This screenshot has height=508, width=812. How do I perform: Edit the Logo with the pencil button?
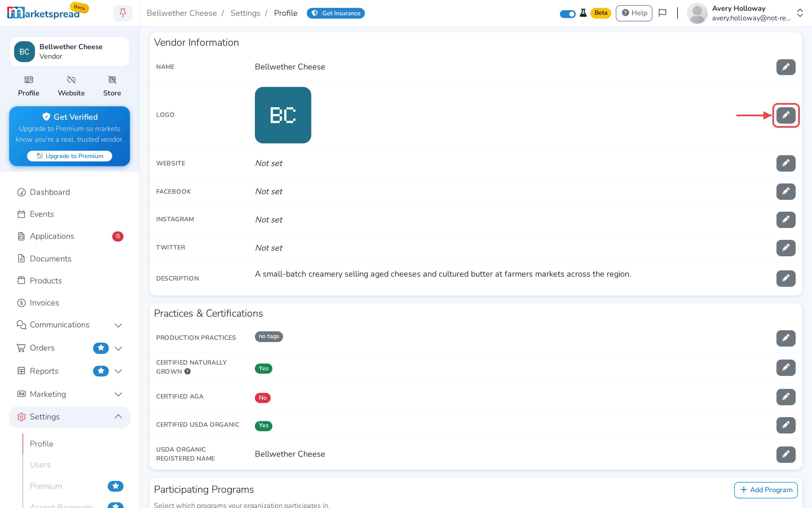point(786,115)
